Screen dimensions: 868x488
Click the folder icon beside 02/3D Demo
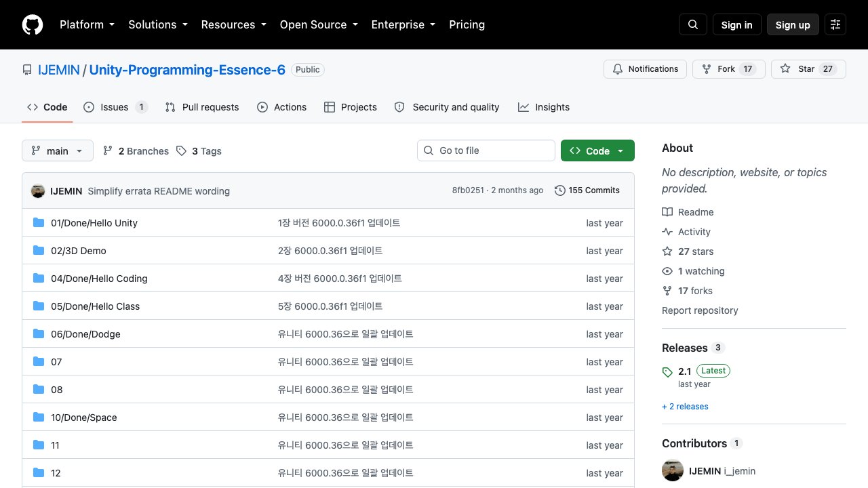39,251
